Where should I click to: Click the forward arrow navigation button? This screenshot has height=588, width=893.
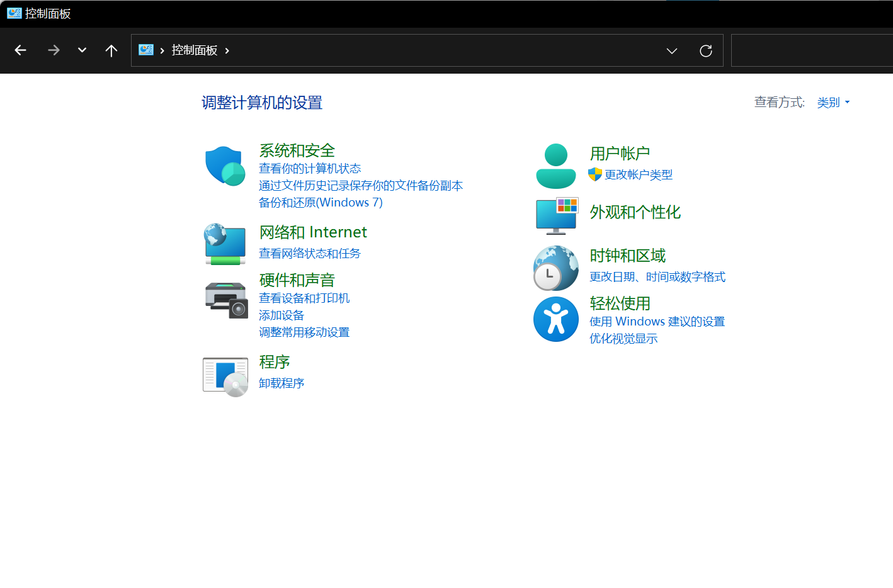point(54,50)
